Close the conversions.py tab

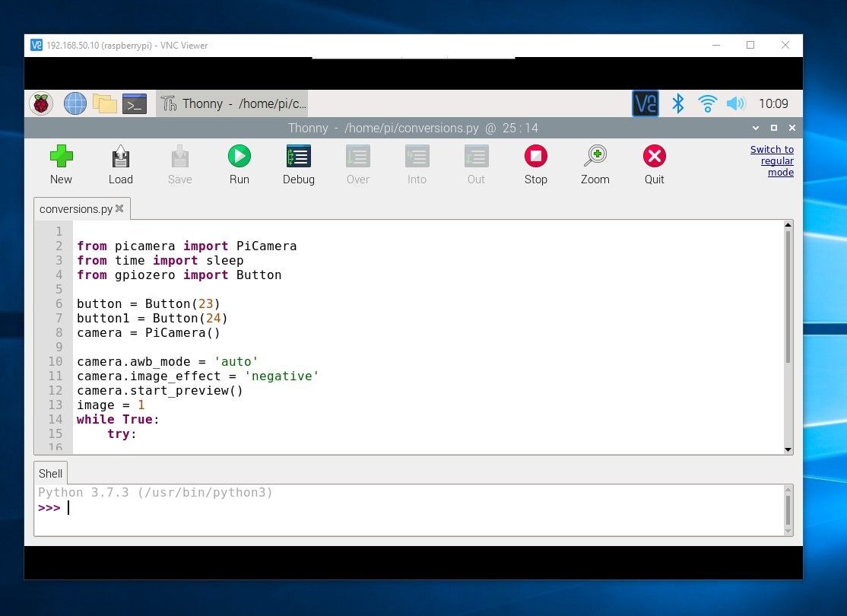point(120,208)
